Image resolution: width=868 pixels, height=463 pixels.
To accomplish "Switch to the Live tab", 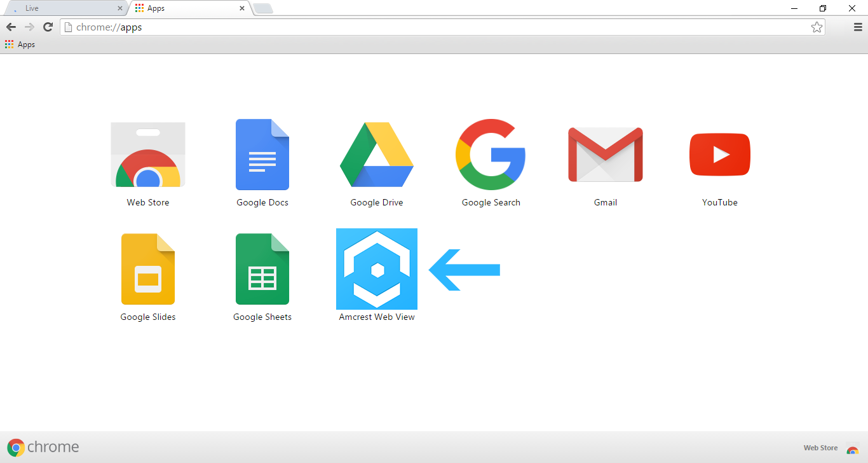I will point(64,8).
